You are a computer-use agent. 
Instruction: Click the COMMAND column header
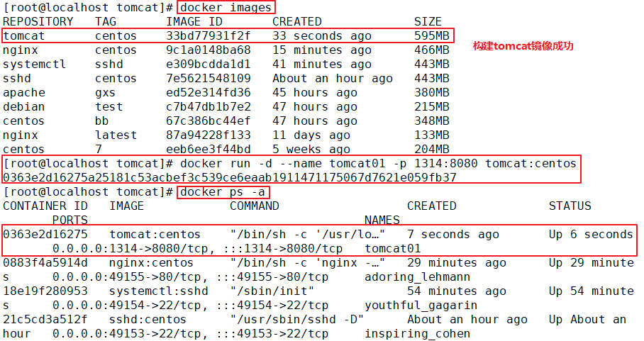coord(254,206)
